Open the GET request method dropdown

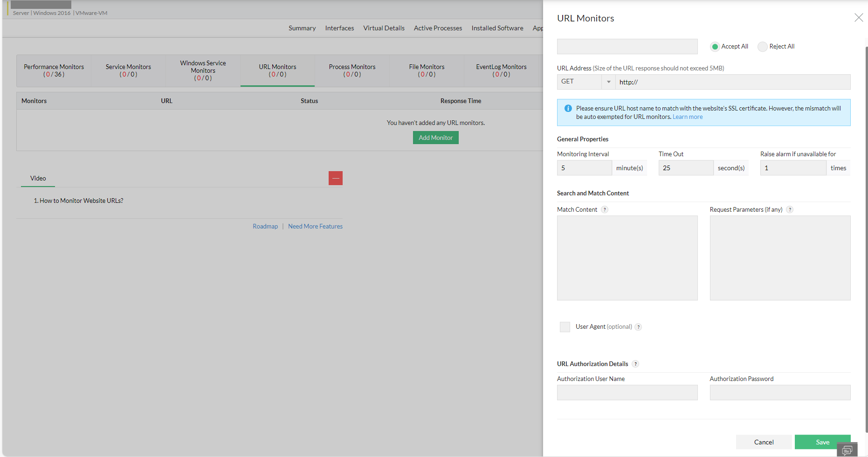[608, 82]
